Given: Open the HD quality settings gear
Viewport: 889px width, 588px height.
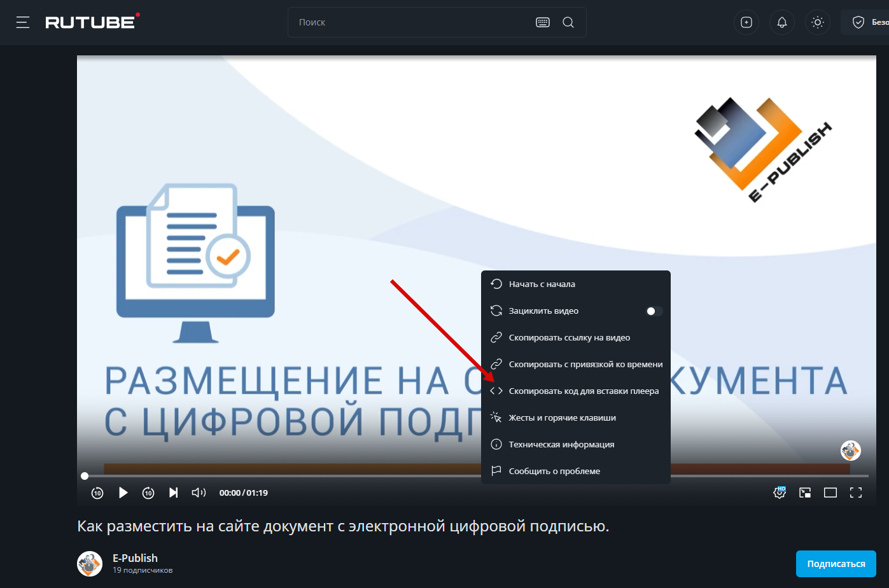Looking at the screenshot, I should pyautogui.click(x=780, y=493).
